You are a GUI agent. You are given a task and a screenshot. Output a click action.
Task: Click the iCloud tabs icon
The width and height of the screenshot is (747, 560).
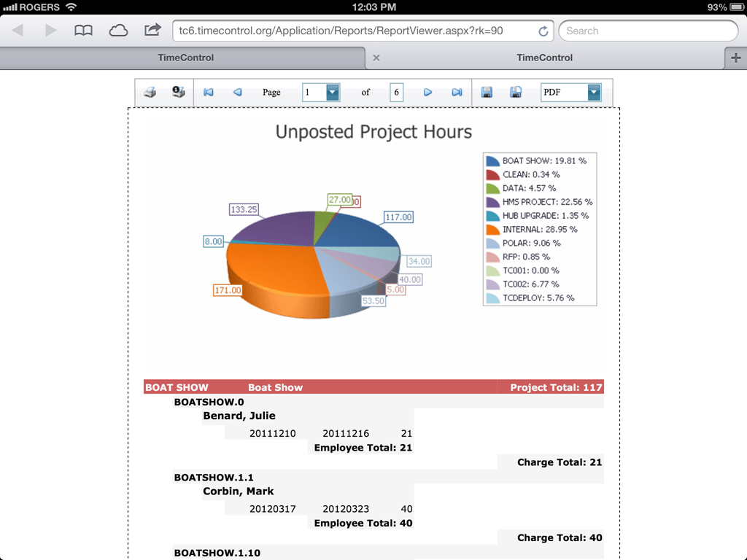click(x=118, y=31)
